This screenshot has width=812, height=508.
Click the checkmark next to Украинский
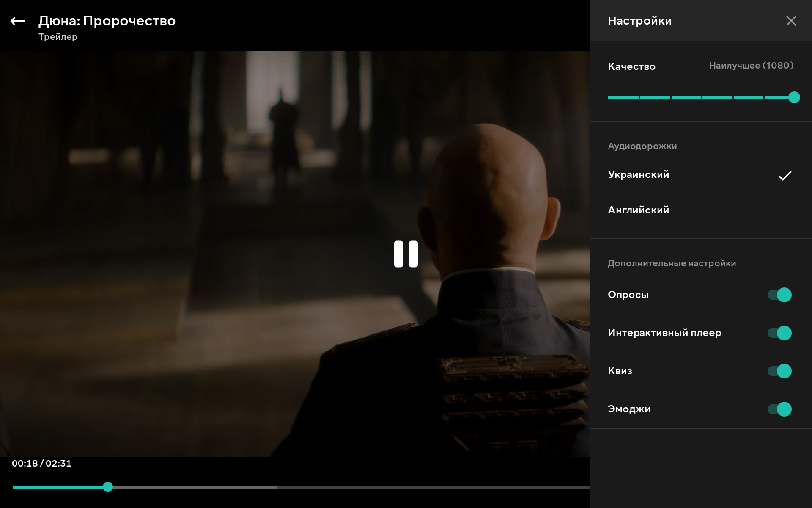pos(785,176)
